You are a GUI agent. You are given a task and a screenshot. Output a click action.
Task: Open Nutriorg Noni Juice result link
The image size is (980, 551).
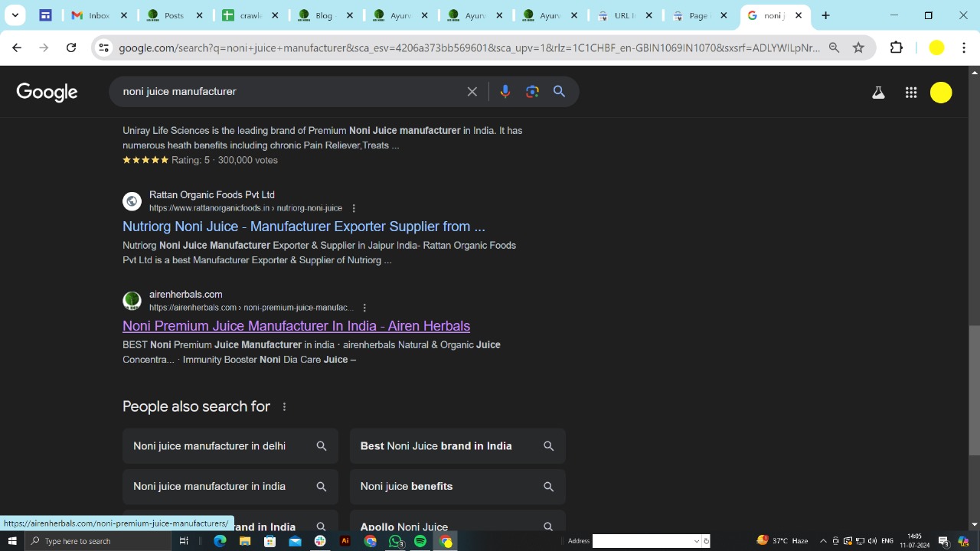coord(304,227)
